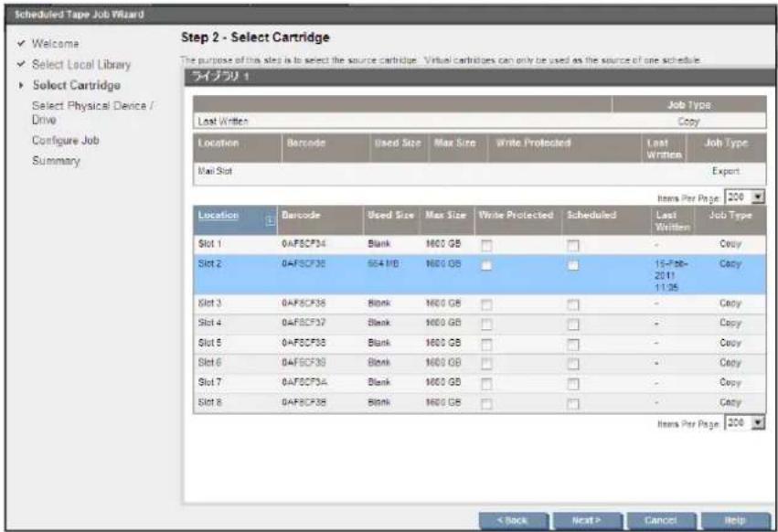Click the Export job type in Mail Slot row
778x532 pixels.
coord(726,171)
